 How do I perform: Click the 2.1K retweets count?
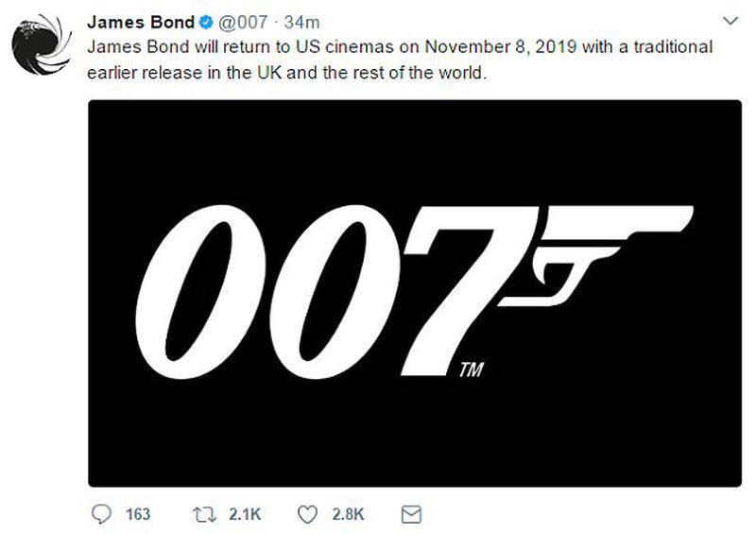[x=244, y=514]
